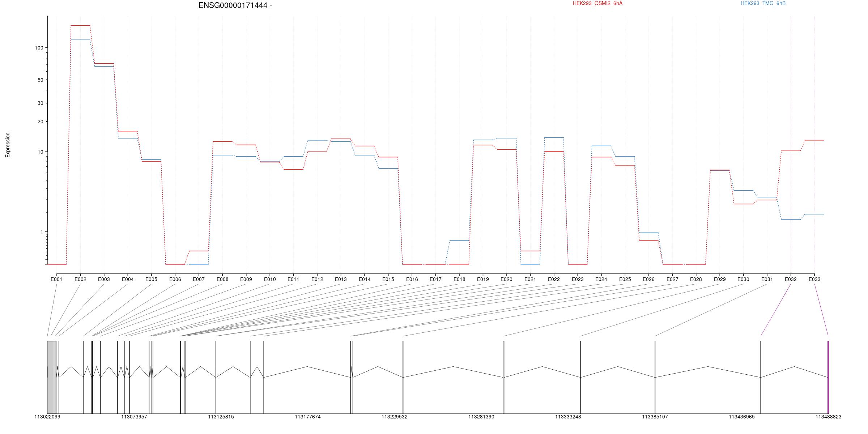The height and width of the screenshot is (434, 868).
Task: Click y-axis tick value 1
Action: click(x=42, y=232)
